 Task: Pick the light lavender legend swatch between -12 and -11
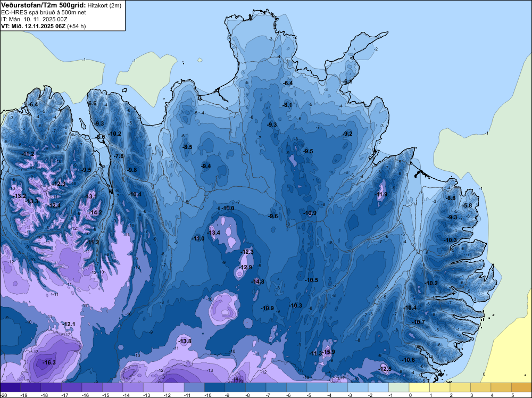(x=174, y=387)
